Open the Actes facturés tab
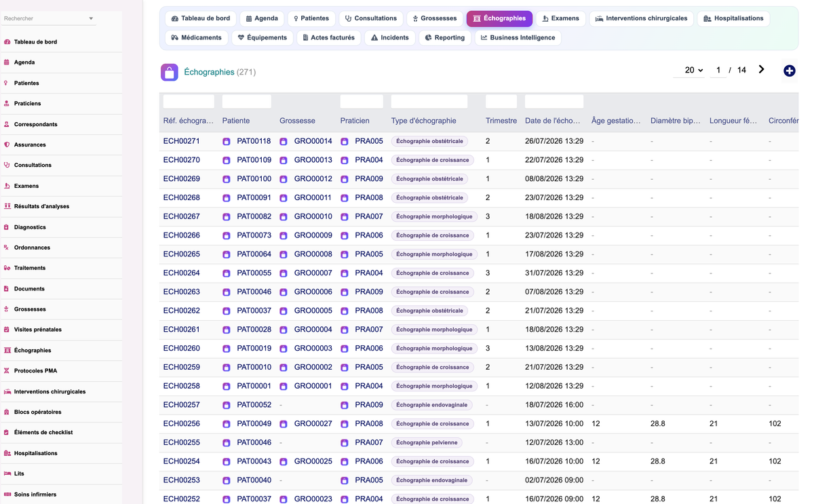The width and height of the screenshot is (814, 504). pos(328,37)
